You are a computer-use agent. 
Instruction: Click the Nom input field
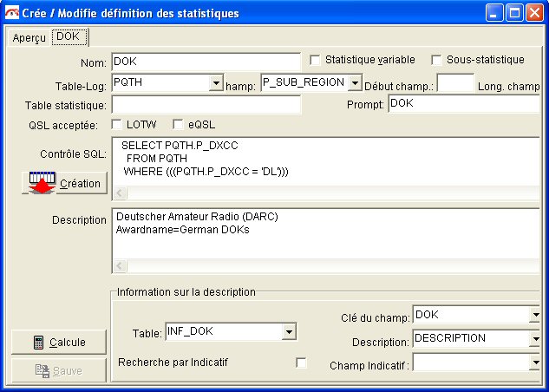(x=206, y=62)
